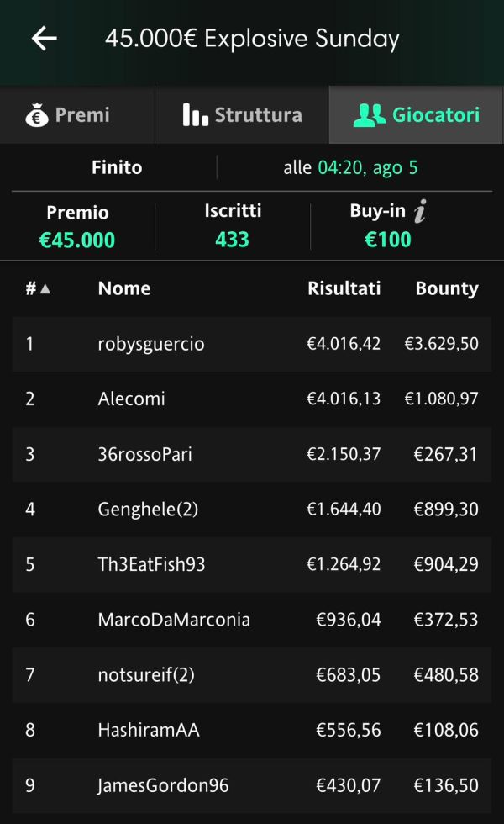504x824 pixels.
Task: Open Th3EatFish93 player row
Action: tap(252, 564)
